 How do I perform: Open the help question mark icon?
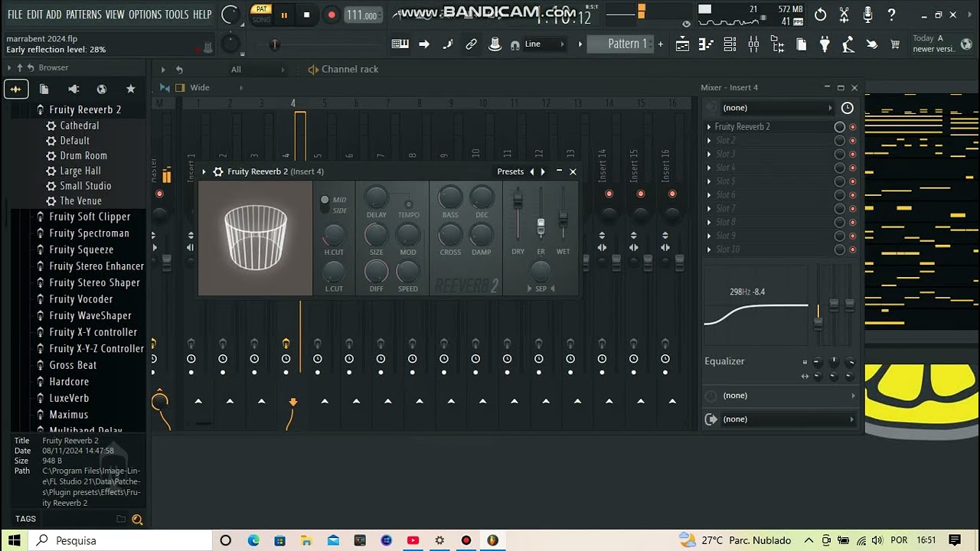(891, 15)
